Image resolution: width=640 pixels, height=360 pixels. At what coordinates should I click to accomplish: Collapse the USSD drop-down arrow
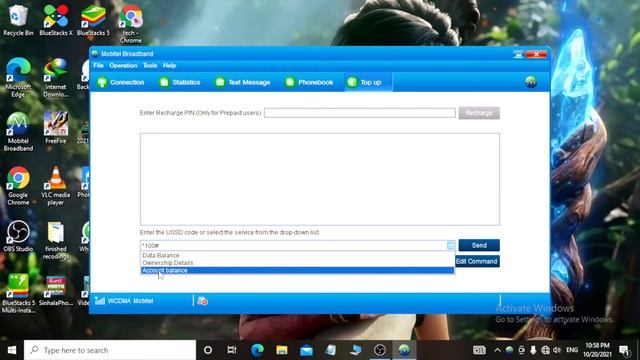coord(450,245)
